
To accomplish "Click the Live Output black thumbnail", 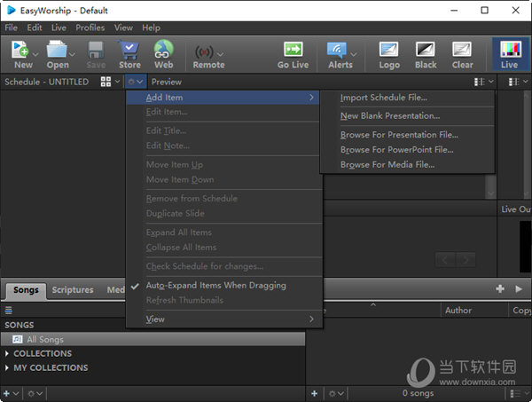I will 525,247.
